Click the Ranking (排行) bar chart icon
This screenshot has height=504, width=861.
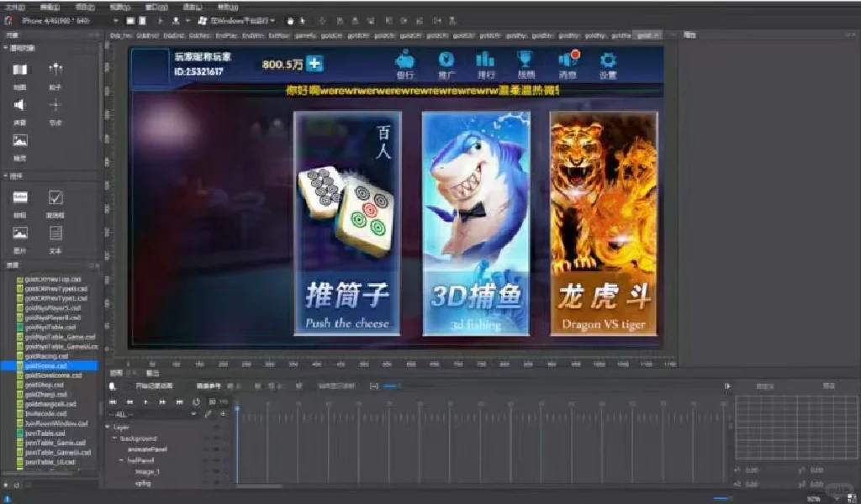click(x=485, y=59)
